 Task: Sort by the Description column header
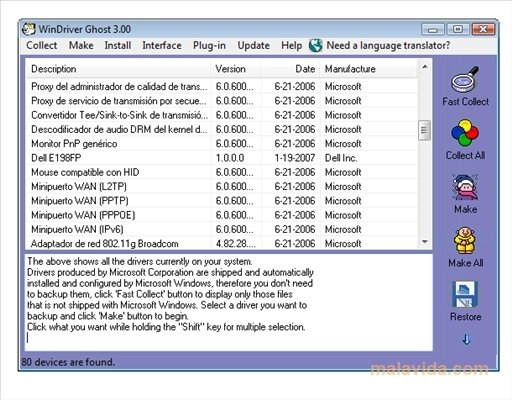point(118,69)
